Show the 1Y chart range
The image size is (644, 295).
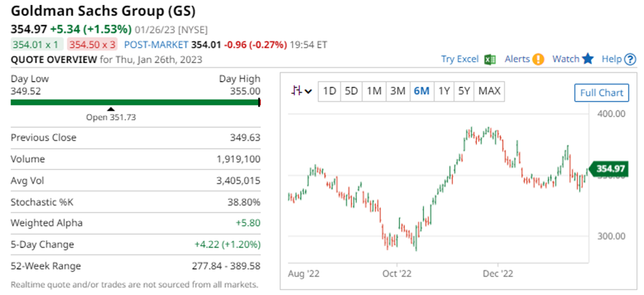click(x=444, y=91)
